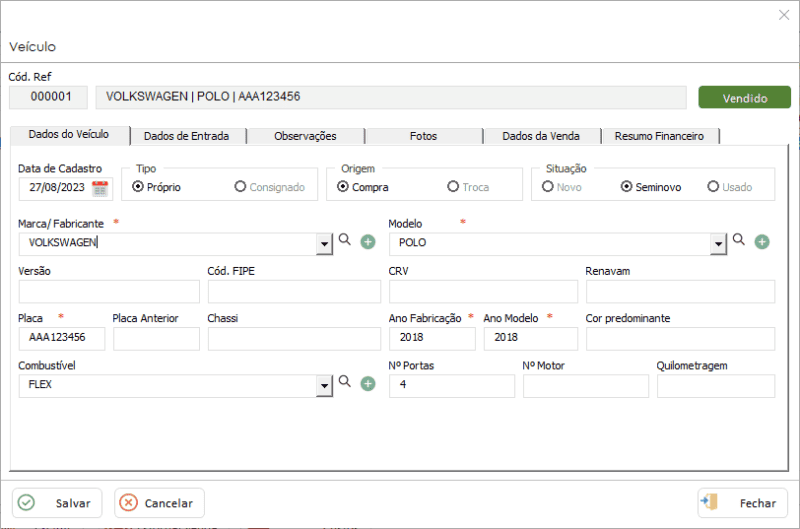Viewport: 800px width, 529px height.
Task: Click the green Vendido status button
Action: pos(744,97)
